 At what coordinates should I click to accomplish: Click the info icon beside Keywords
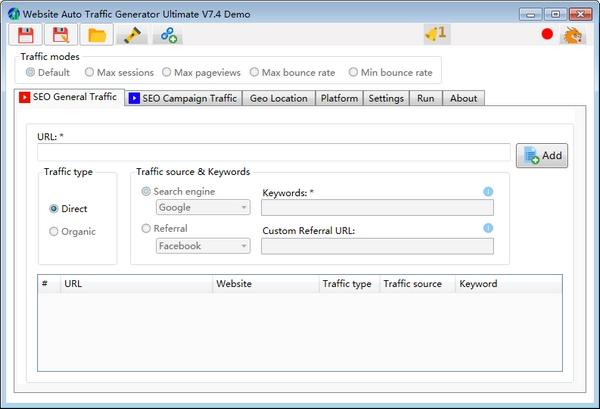coord(488,191)
